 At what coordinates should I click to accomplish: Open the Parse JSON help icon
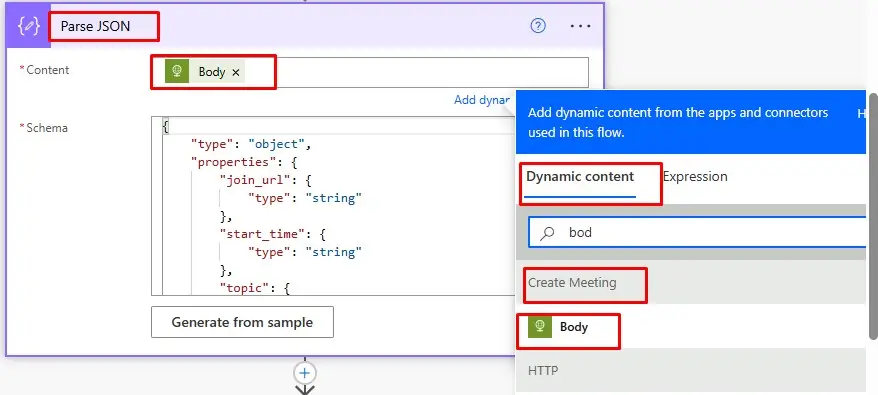click(538, 26)
